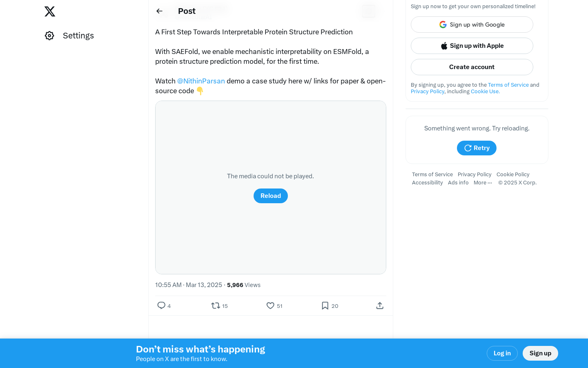Screen dimensions: 588x368
Task: Retry loading the sidebar content
Action: pyautogui.click(x=477, y=148)
